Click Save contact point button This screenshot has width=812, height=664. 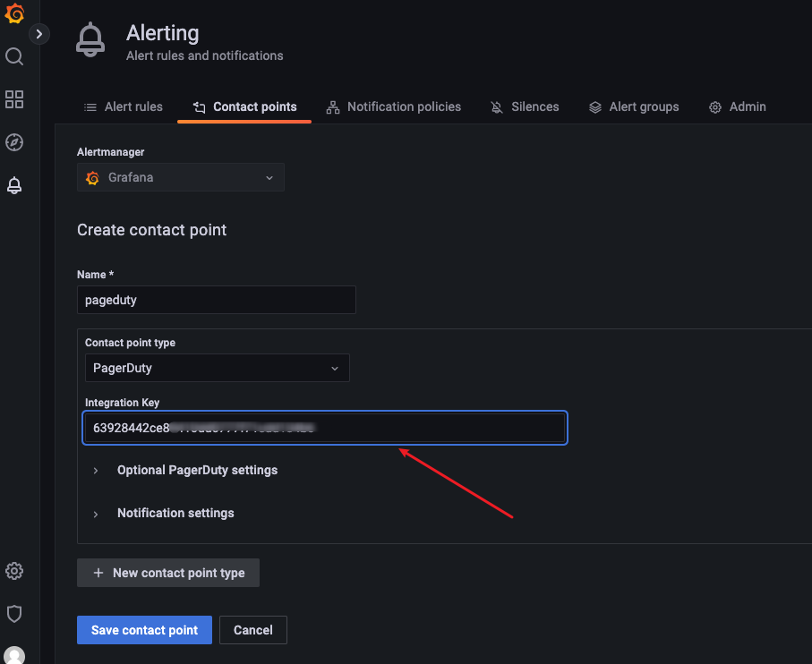click(144, 630)
